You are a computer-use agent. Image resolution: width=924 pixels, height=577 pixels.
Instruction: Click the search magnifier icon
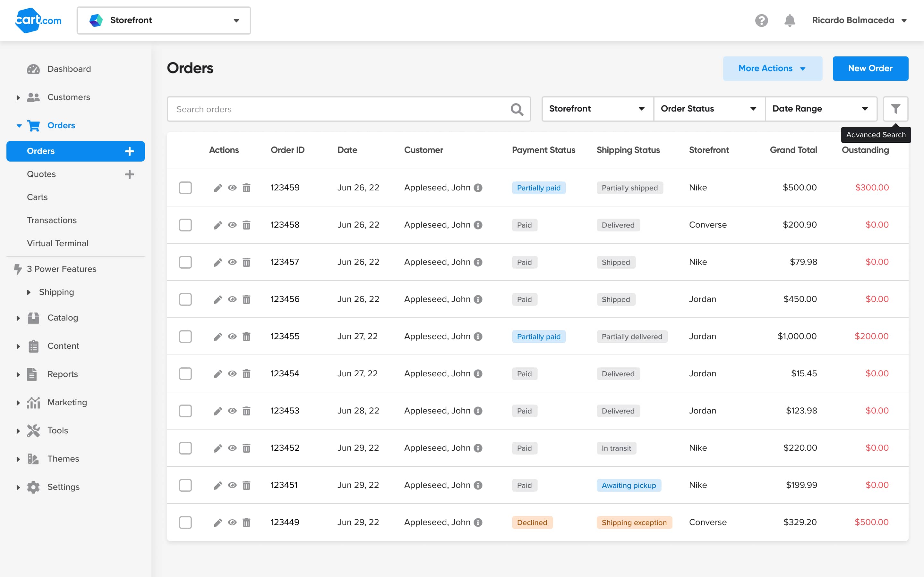(x=517, y=110)
